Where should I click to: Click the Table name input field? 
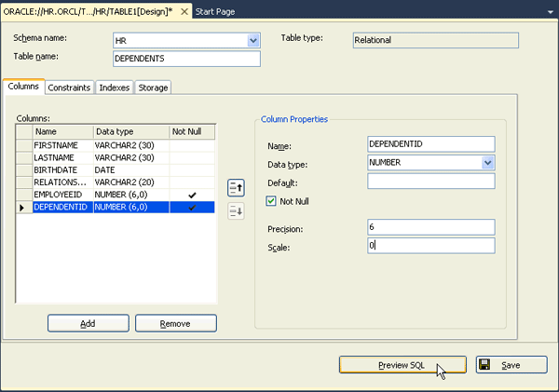(186, 59)
